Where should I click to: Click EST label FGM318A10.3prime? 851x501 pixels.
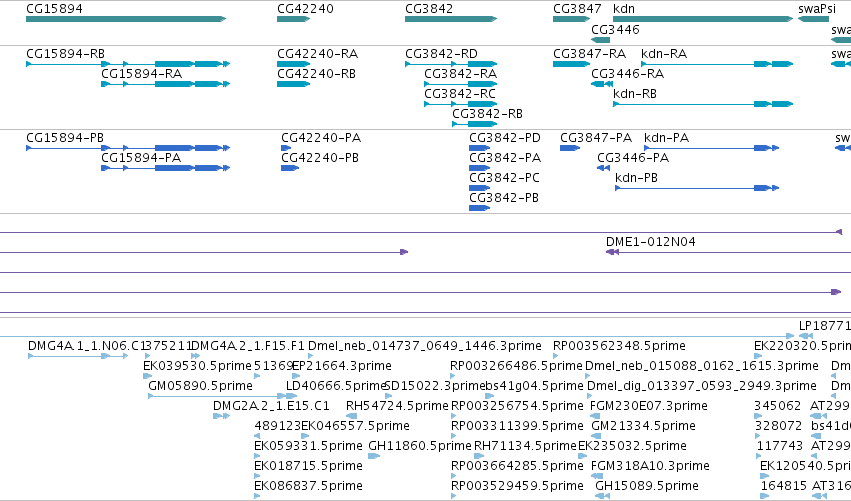[x=650, y=466]
